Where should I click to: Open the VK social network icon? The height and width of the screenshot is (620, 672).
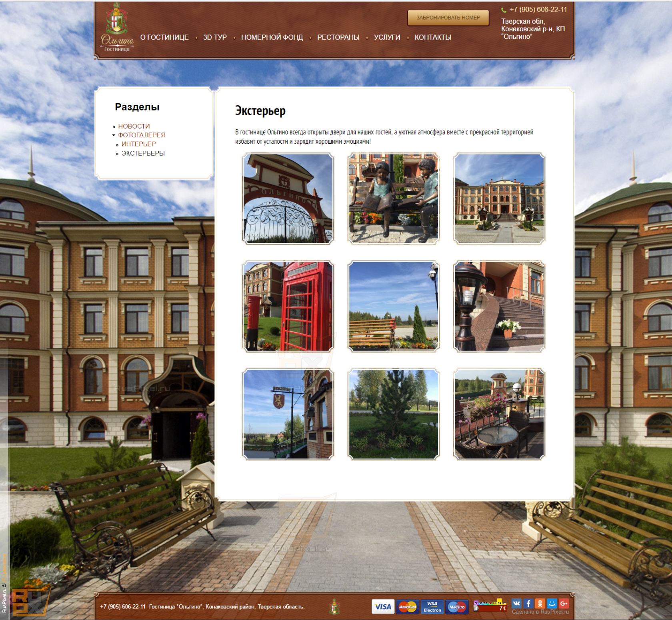pos(517,603)
